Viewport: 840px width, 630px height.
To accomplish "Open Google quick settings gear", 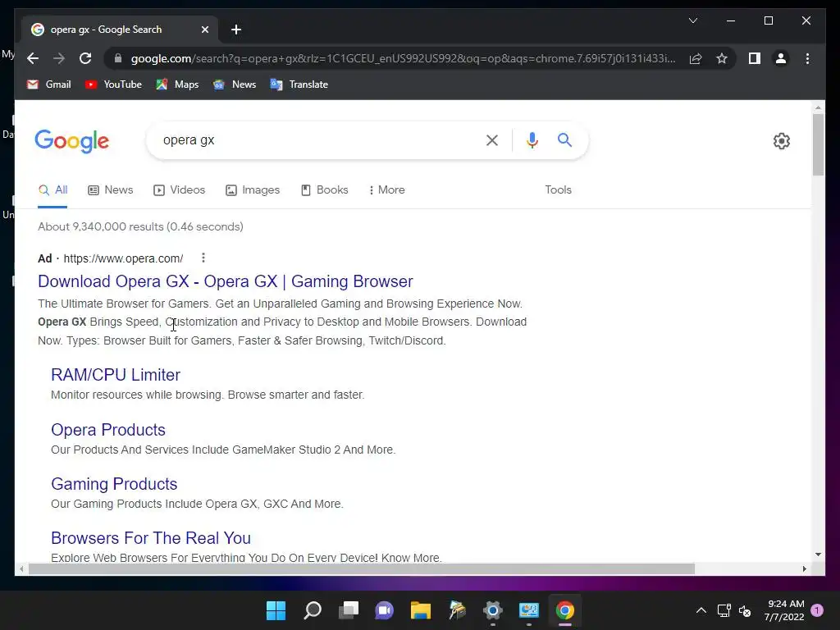I will tap(782, 141).
